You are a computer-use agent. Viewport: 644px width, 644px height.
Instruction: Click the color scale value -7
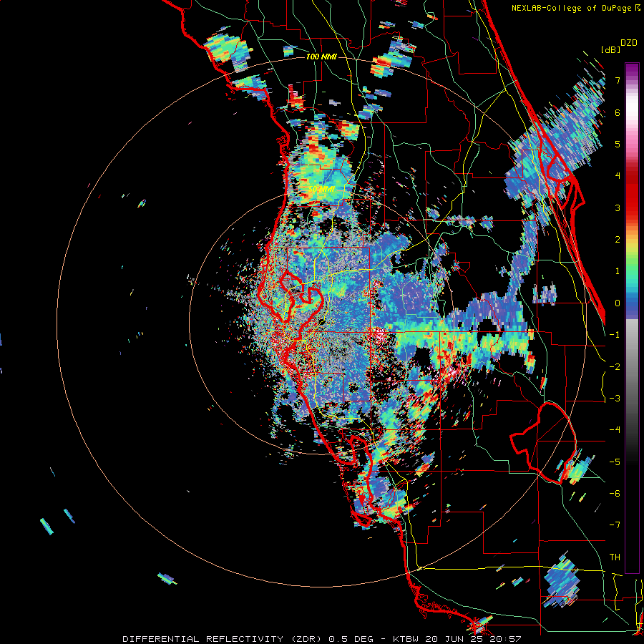pyautogui.click(x=615, y=525)
